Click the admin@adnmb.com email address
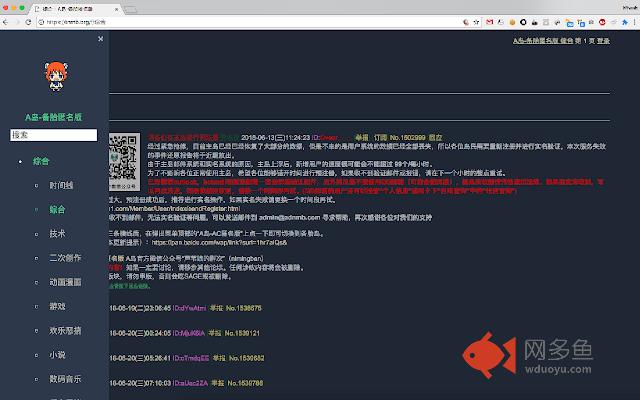This screenshot has height=400, width=640. tap(289, 218)
